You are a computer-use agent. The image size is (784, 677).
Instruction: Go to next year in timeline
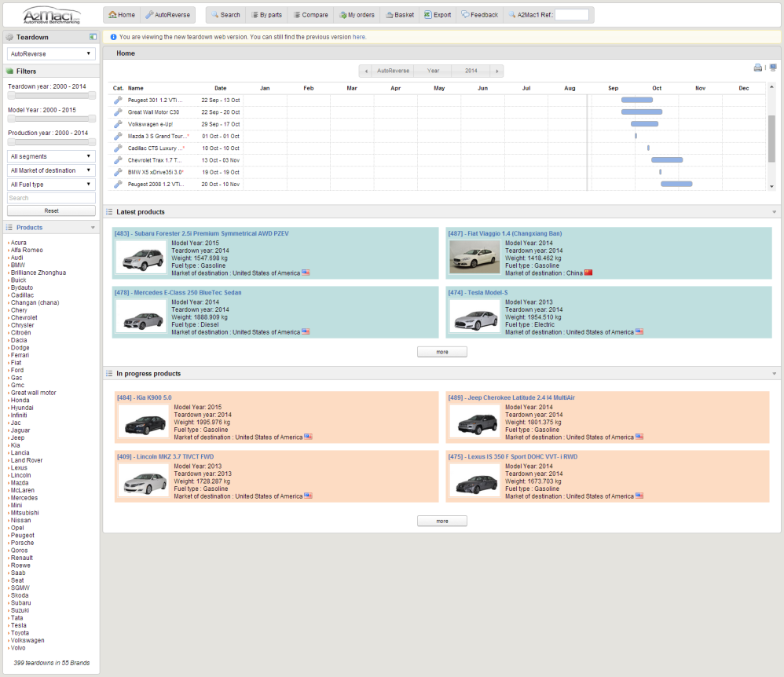[x=497, y=71]
